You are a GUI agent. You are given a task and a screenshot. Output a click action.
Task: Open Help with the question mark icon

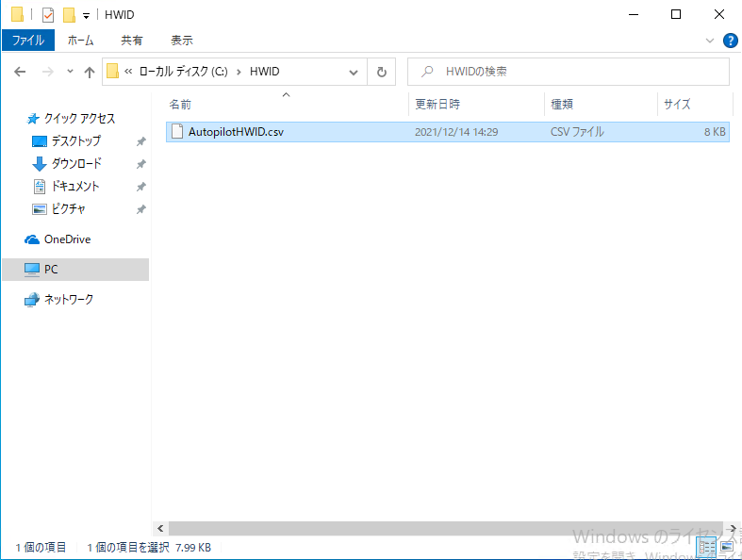(730, 41)
